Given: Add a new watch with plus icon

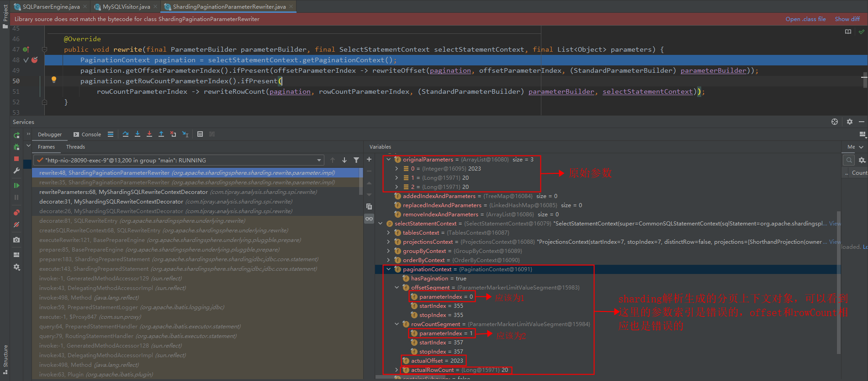Looking at the screenshot, I should point(369,159).
